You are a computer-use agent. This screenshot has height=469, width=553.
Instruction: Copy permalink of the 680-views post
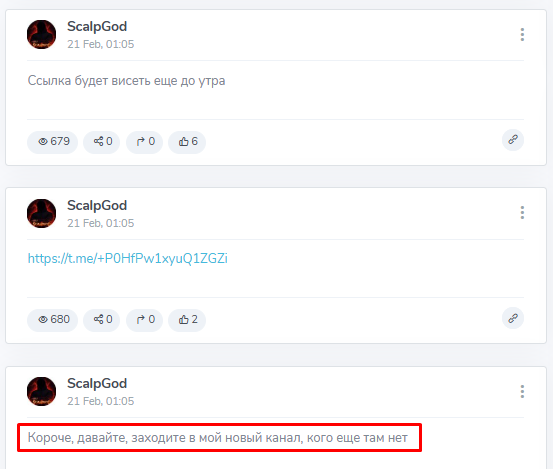(x=513, y=318)
